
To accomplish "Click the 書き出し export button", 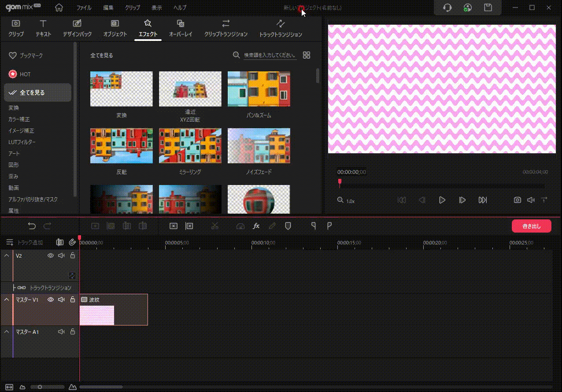I will pyautogui.click(x=531, y=226).
